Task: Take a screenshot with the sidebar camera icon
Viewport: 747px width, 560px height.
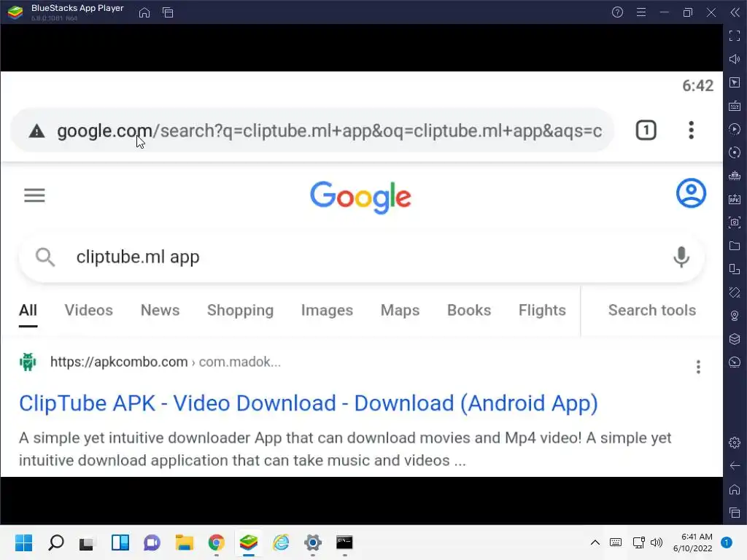Action: tap(735, 222)
